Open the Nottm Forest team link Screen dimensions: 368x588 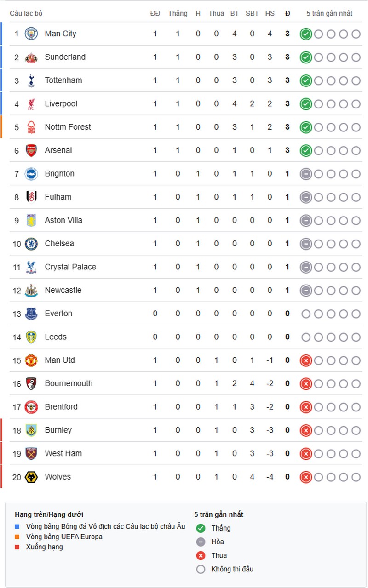point(68,127)
